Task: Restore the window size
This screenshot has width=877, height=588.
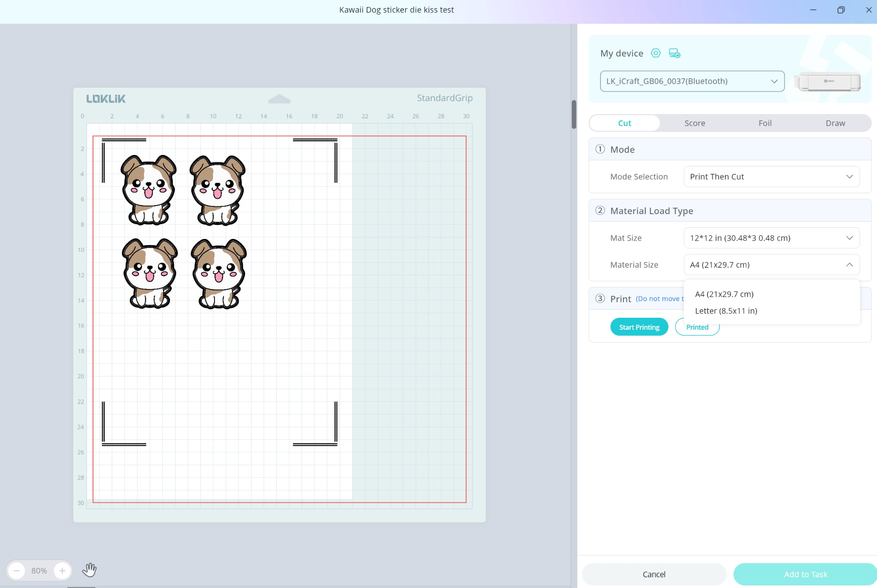Action: tap(841, 10)
